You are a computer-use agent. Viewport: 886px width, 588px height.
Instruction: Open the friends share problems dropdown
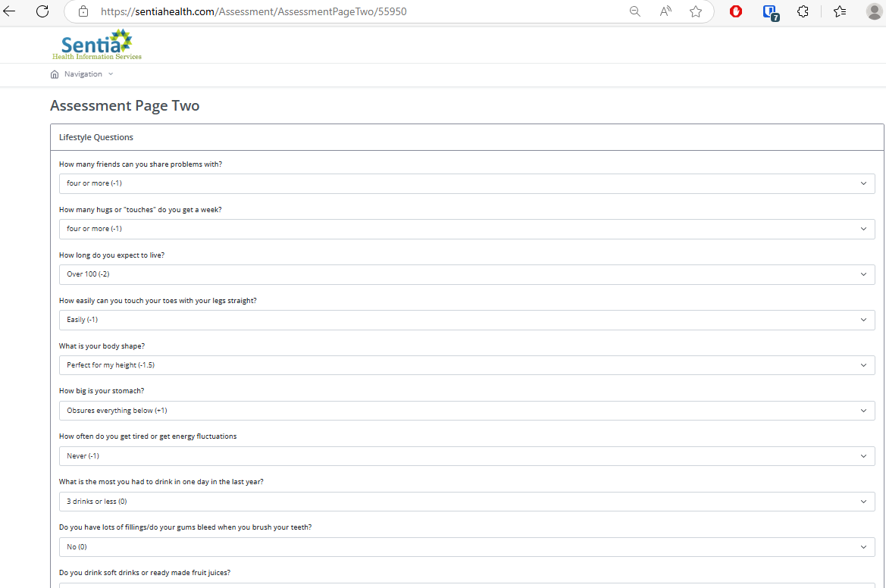[467, 183]
